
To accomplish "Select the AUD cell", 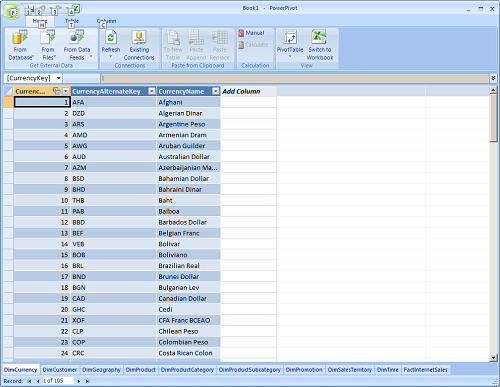I will [114, 157].
